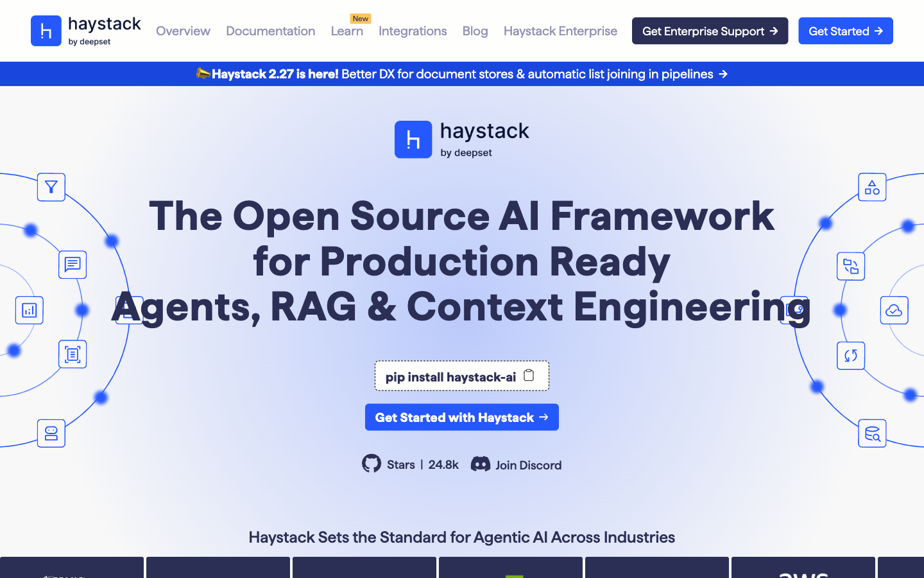Open the Overview menu
This screenshot has width=924, height=578.
(x=183, y=31)
